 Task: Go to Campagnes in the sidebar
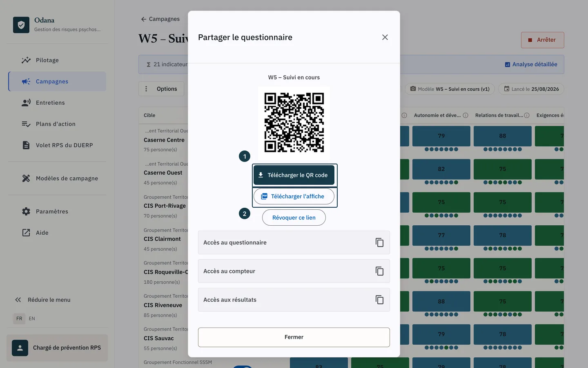57,81
